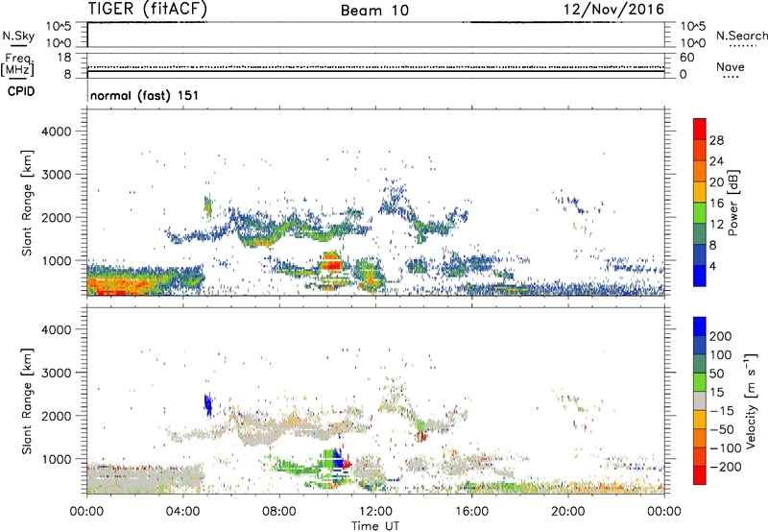Click the Nave legend label
768x532 pixels.
(x=731, y=66)
